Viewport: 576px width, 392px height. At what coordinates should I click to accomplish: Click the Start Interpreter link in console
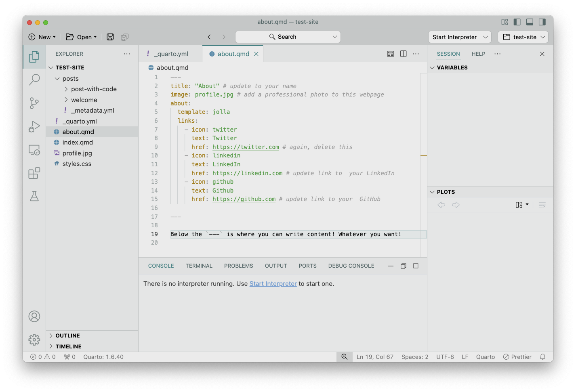(x=273, y=284)
